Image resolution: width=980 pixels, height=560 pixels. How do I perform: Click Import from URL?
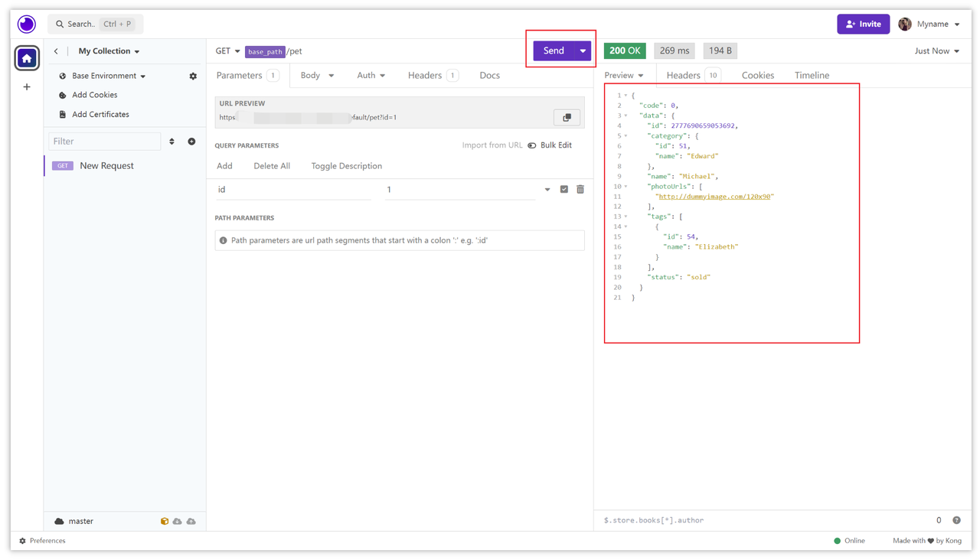tap(492, 145)
